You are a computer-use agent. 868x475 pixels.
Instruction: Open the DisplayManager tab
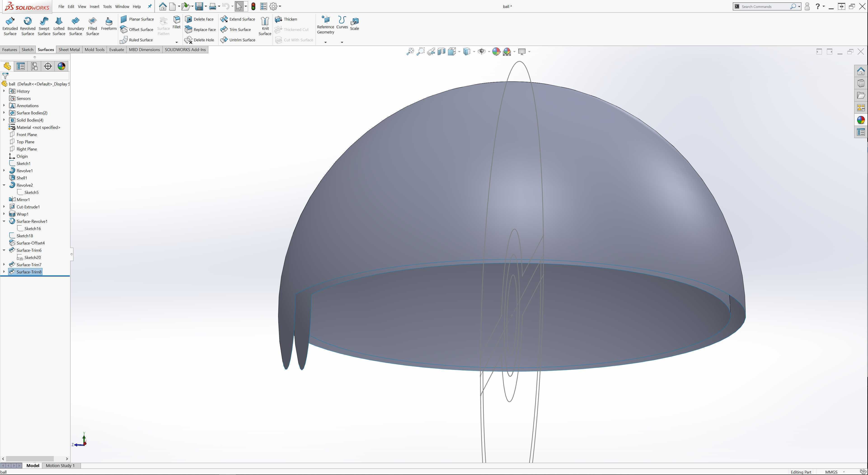click(61, 66)
